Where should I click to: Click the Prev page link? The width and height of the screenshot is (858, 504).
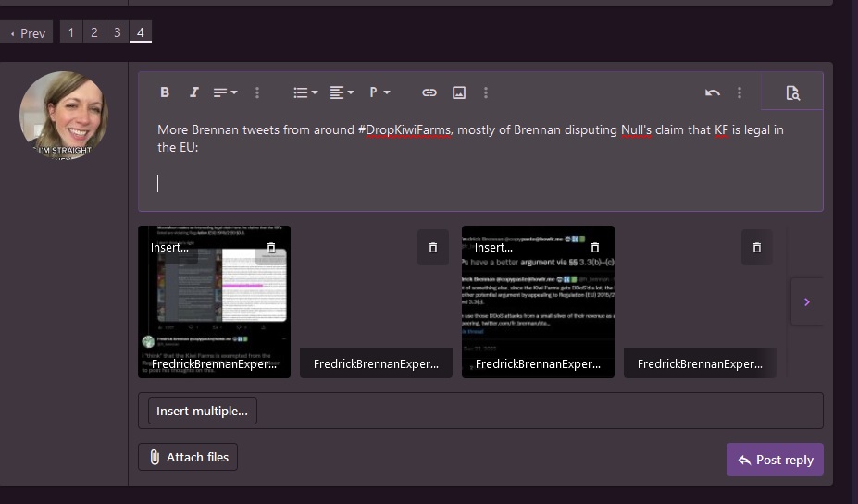(27, 32)
